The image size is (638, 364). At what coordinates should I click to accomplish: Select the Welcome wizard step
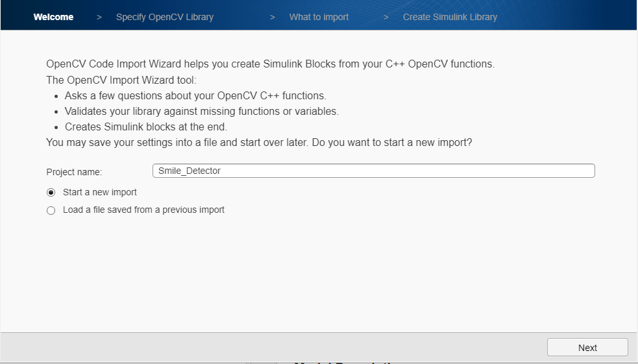(53, 17)
